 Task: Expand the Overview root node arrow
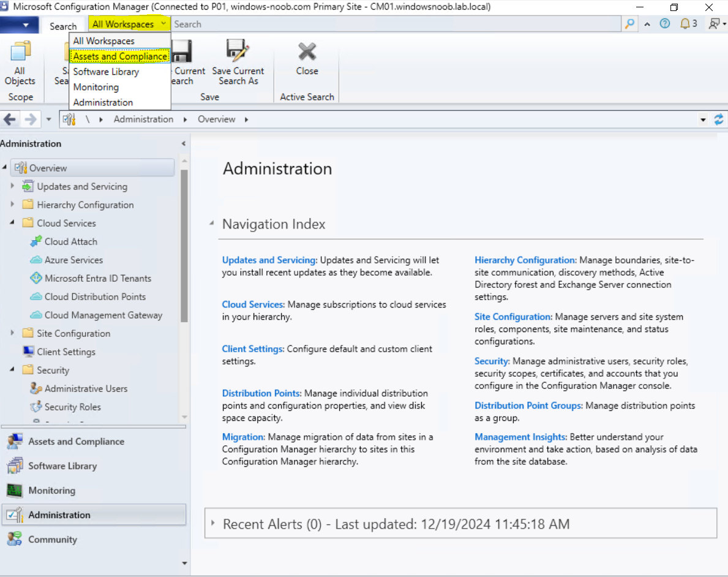click(5, 167)
